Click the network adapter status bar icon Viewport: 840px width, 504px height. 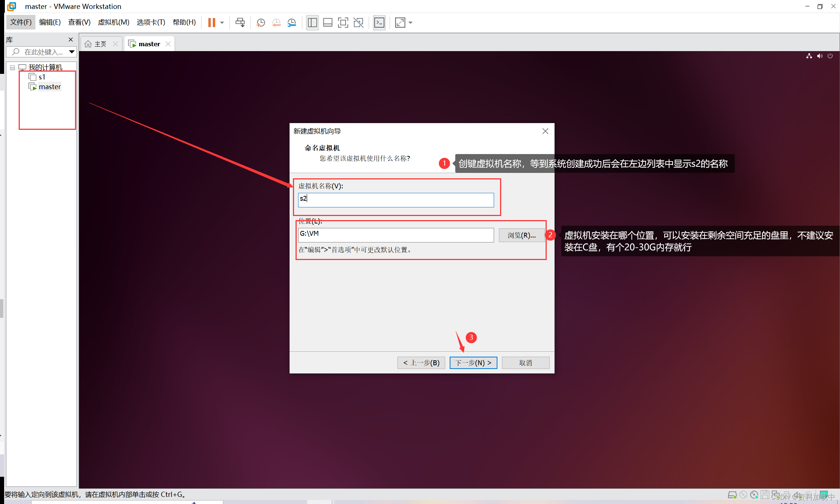coord(776,495)
